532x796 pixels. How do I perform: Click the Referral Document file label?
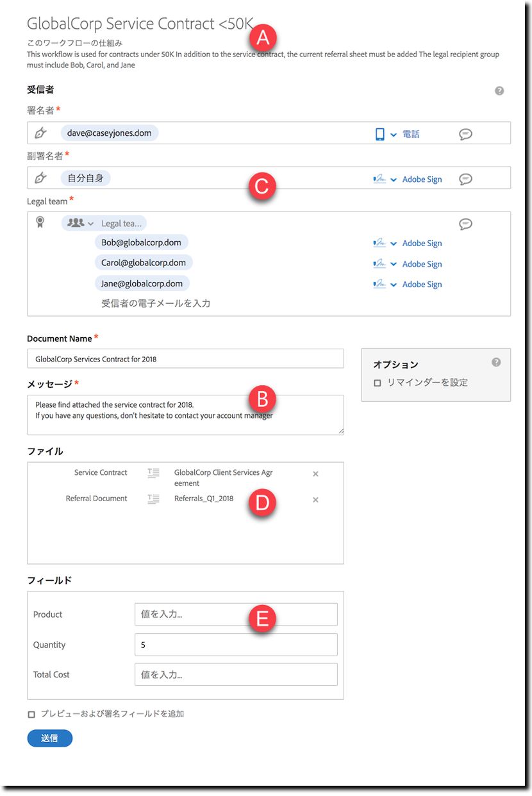pos(96,498)
